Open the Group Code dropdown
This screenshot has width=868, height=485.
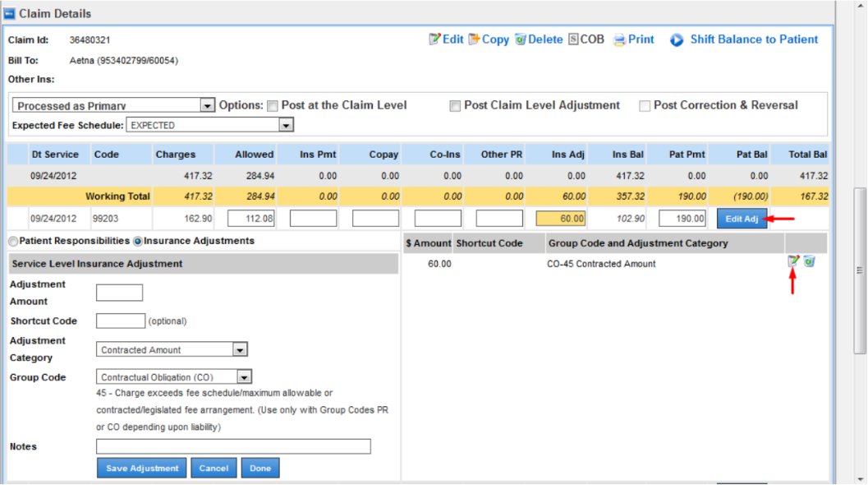point(243,377)
